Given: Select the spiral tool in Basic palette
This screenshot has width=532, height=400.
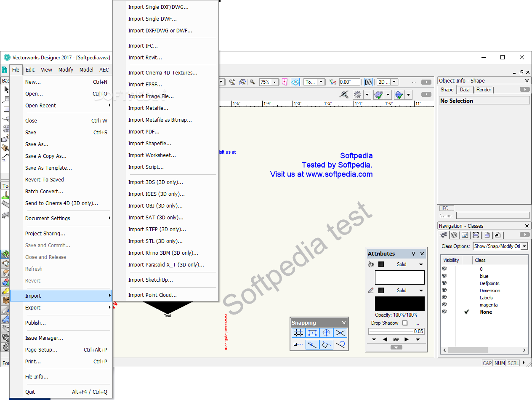Looking at the screenshot, I should coord(6,128).
